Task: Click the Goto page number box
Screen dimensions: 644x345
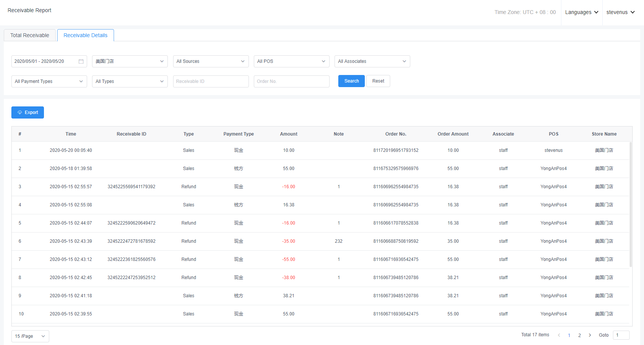Action: coord(621,335)
